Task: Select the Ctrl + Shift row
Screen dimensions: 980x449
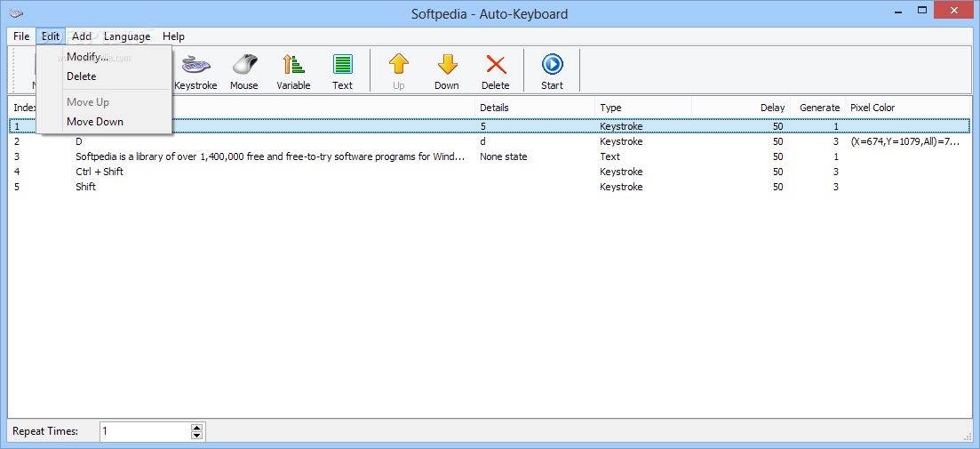Action: (490, 172)
